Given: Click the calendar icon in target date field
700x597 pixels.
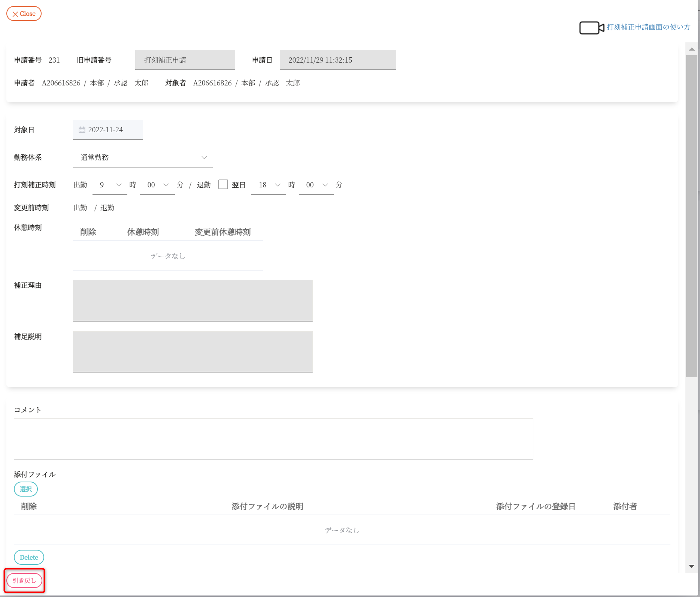Looking at the screenshot, I should point(82,130).
